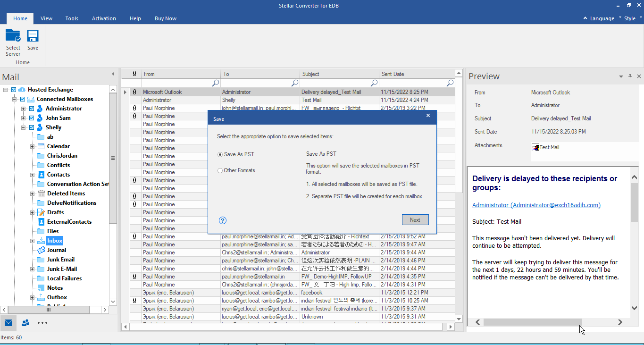The height and width of the screenshot is (345, 644).
Task: Switch to the Home ribbon tab
Action: tap(20, 18)
